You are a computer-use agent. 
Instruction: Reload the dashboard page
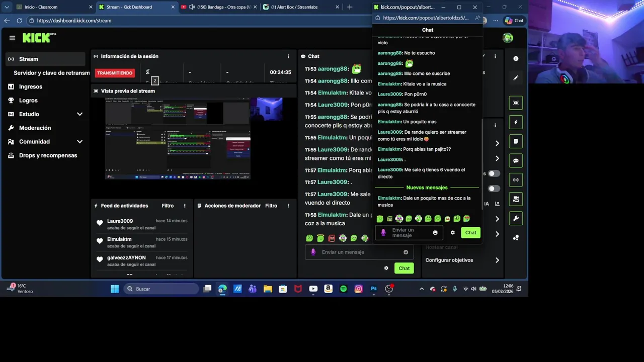[19, 21]
